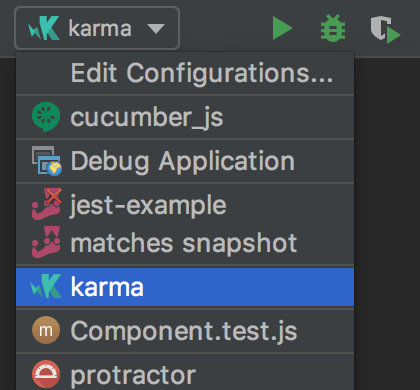Click the matches snapshot Jest boot icon
Image resolution: width=420 pixels, height=390 pixels.
coord(46,242)
